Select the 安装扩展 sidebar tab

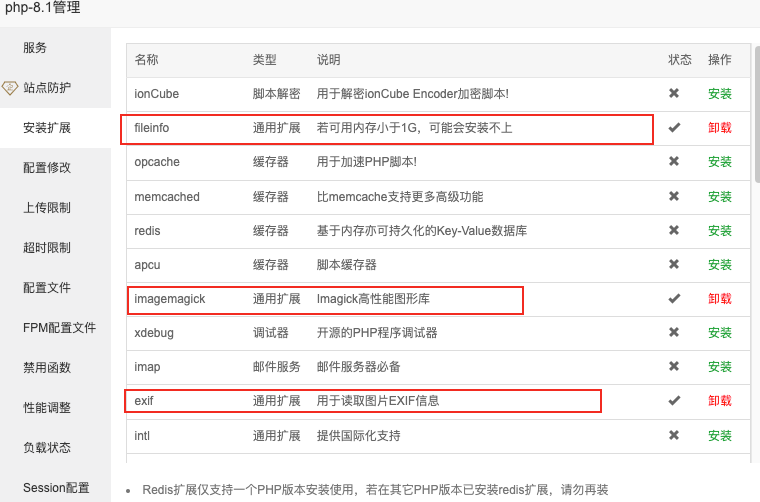[x=55, y=128]
